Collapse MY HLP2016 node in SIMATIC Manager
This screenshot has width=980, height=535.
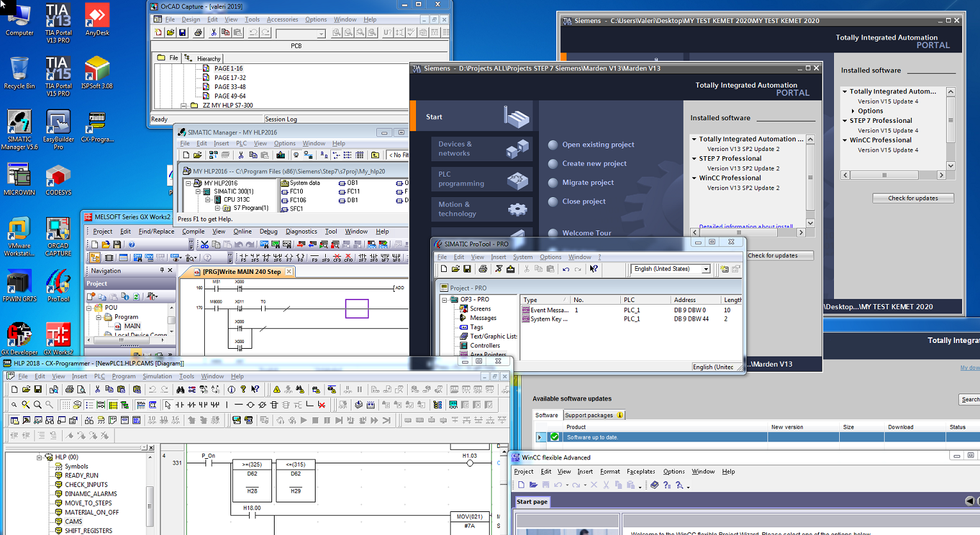[188, 183]
